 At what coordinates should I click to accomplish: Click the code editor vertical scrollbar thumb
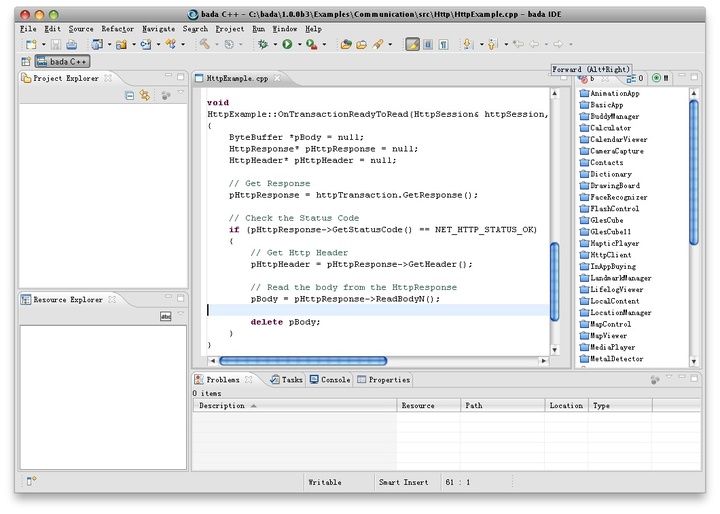pos(555,281)
